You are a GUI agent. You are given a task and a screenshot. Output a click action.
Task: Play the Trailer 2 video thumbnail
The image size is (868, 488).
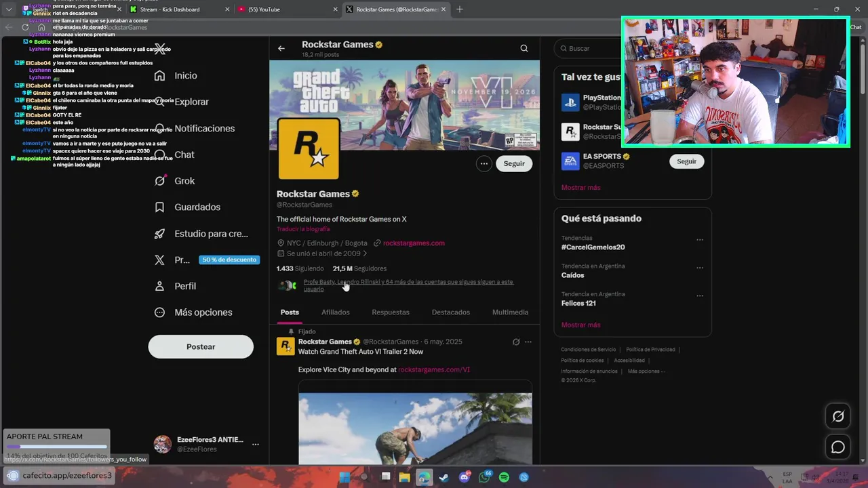tap(415, 422)
